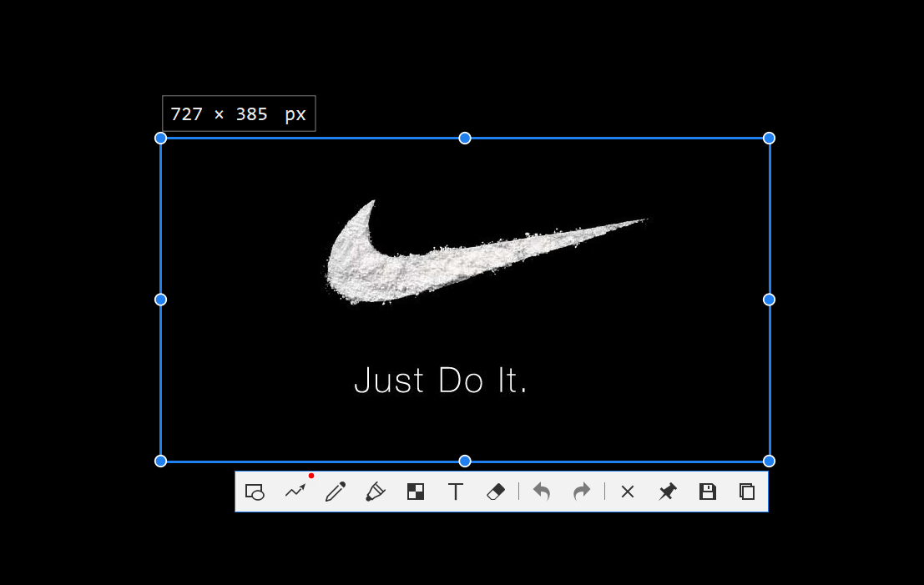Click the bottom-middle selection edge handle
This screenshot has height=585, width=924.
coord(465,461)
